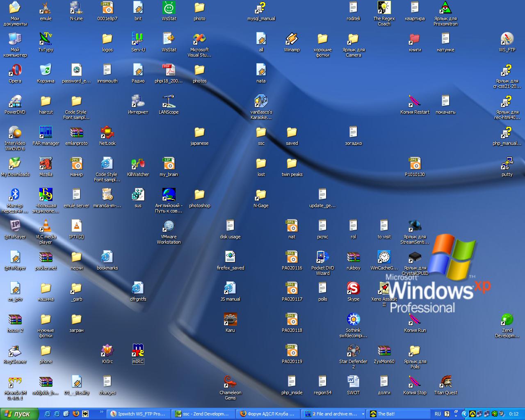Click the VLC media player icon

[46, 226]
